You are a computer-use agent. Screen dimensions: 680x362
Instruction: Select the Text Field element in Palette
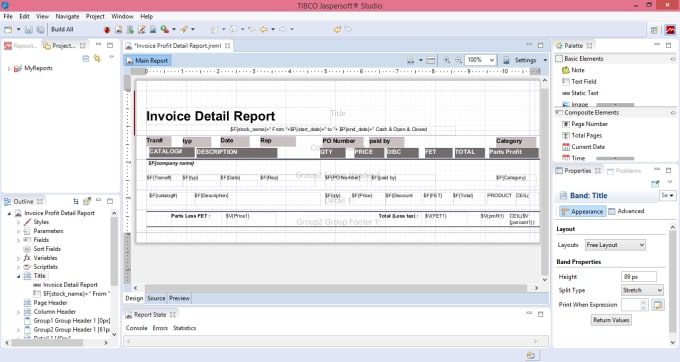click(x=579, y=81)
